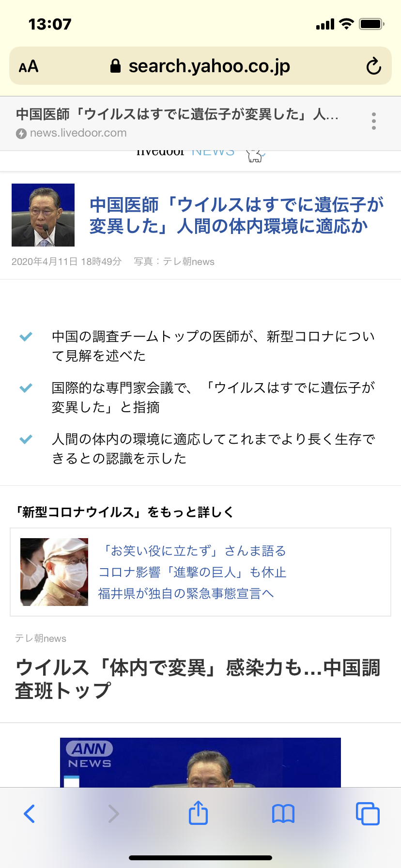Open the Share sheet icon
The image size is (401, 868).
tap(198, 812)
